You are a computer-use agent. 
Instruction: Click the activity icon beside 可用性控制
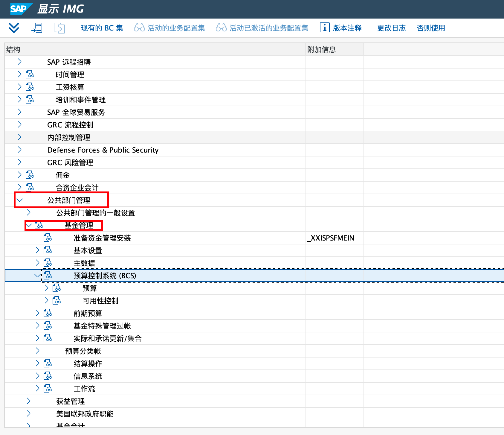57,300
